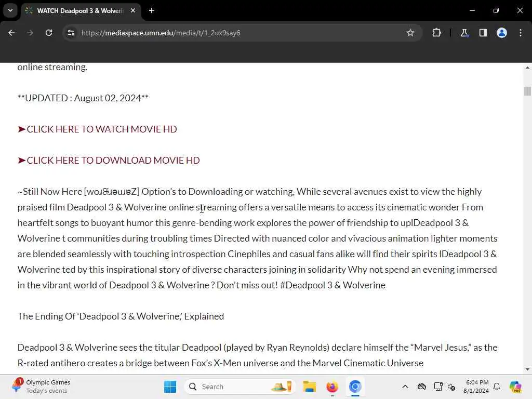The width and height of the screenshot is (532, 399).
Task: Click 'R-rated antihero creates a bridge' line
Action: pyautogui.click(x=220, y=363)
